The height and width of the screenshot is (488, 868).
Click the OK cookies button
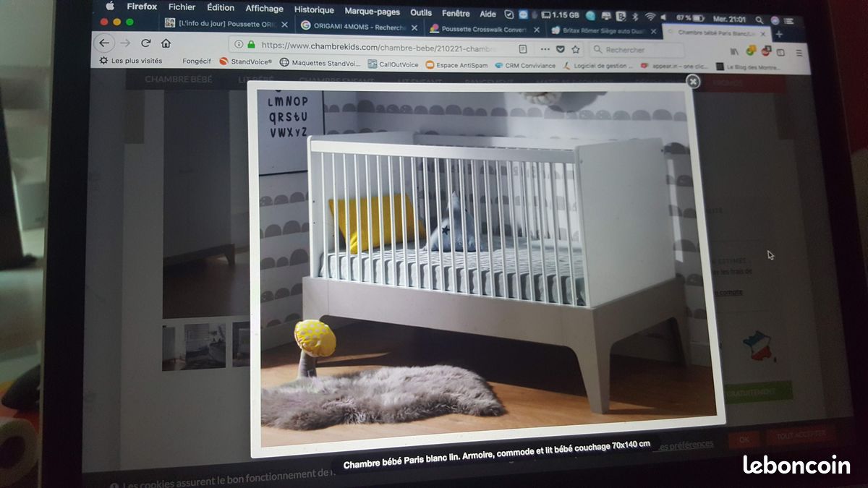(744, 438)
